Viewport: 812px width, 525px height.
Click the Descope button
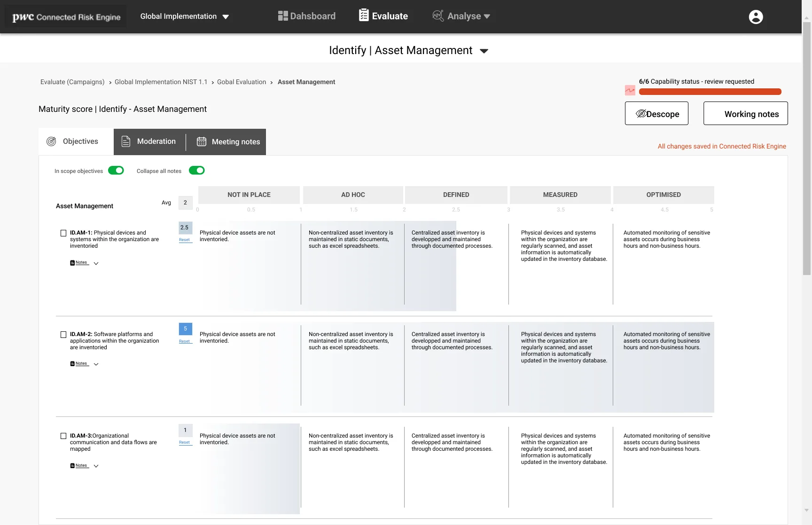(x=656, y=113)
